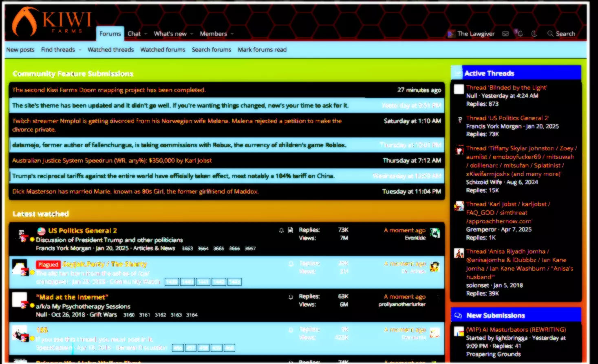598x364 pixels.
Task: Go to page 3663 of US Politics
Action: click(187, 249)
